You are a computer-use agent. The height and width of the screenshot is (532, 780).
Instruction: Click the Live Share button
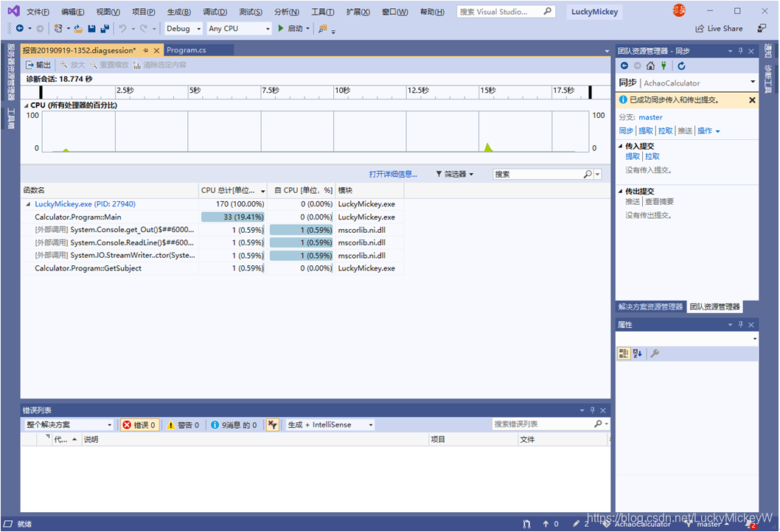click(x=719, y=29)
